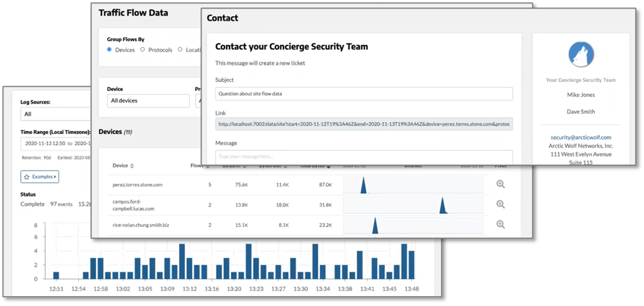Click the Time Range date field

coord(56,143)
